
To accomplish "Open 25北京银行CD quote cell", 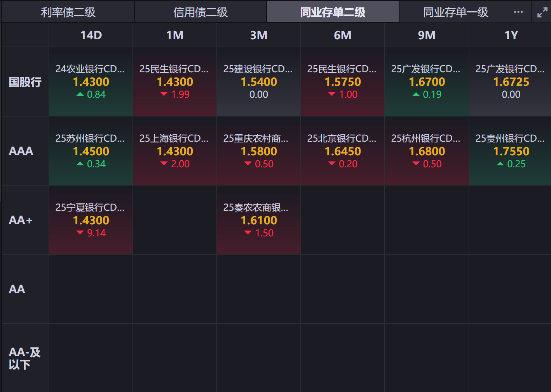I will [343, 151].
